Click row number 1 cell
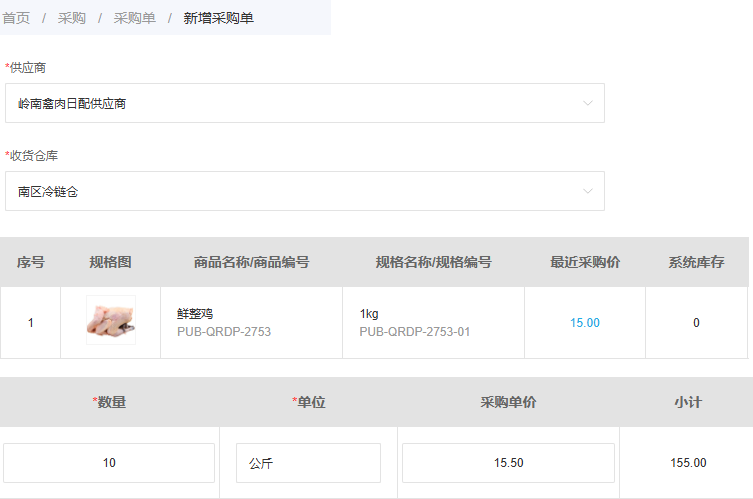 tap(31, 323)
